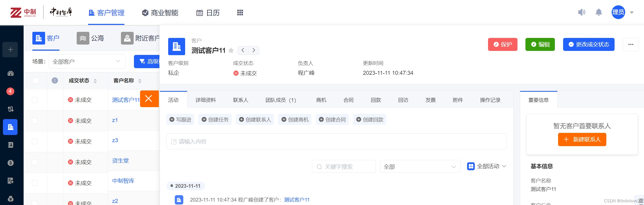Screen dimensions: 644x205
Task: Click the speaker announcement icon
Action: pos(582,12)
